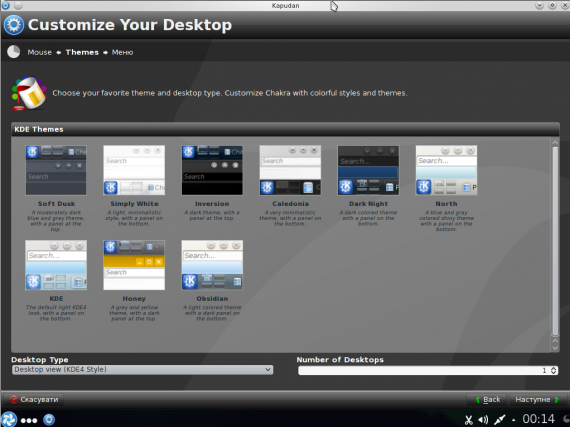Open the Desktop Type combo box
The image size is (570, 427).
click(x=142, y=370)
